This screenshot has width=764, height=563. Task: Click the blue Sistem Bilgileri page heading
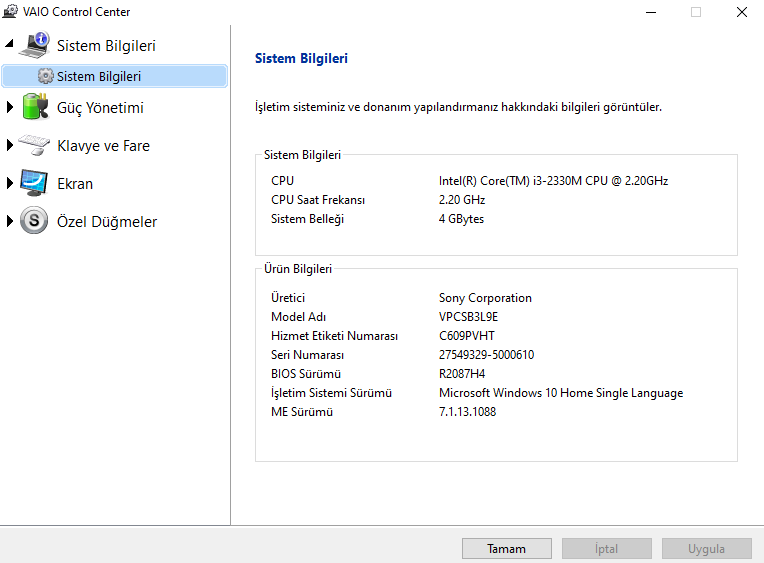[x=301, y=58]
